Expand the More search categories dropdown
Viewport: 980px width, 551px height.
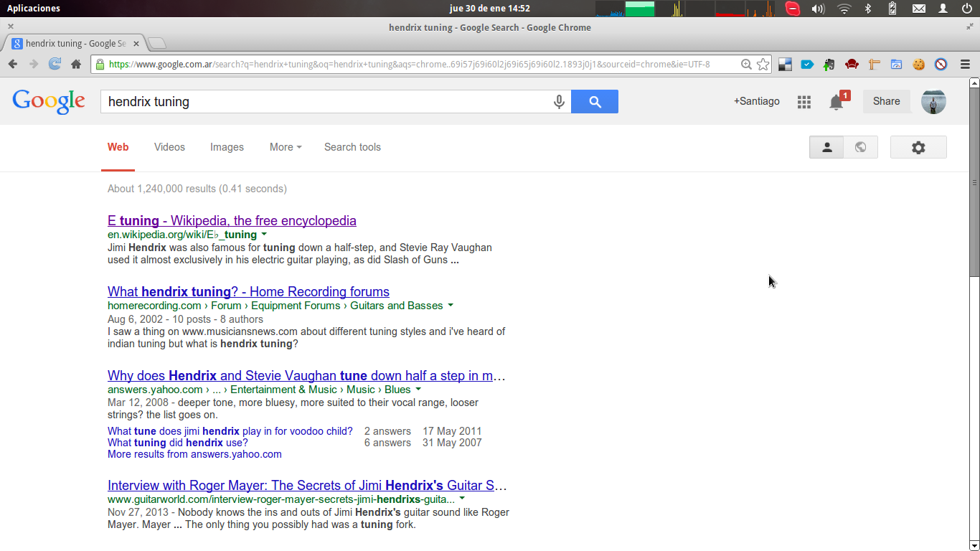tap(286, 147)
